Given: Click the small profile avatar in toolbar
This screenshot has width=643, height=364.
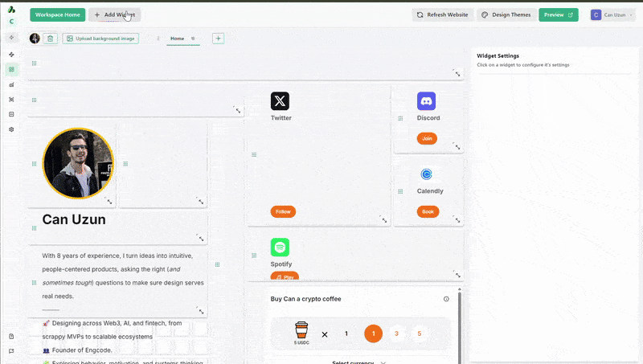Looking at the screenshot, I should click(x=35, y=38).
